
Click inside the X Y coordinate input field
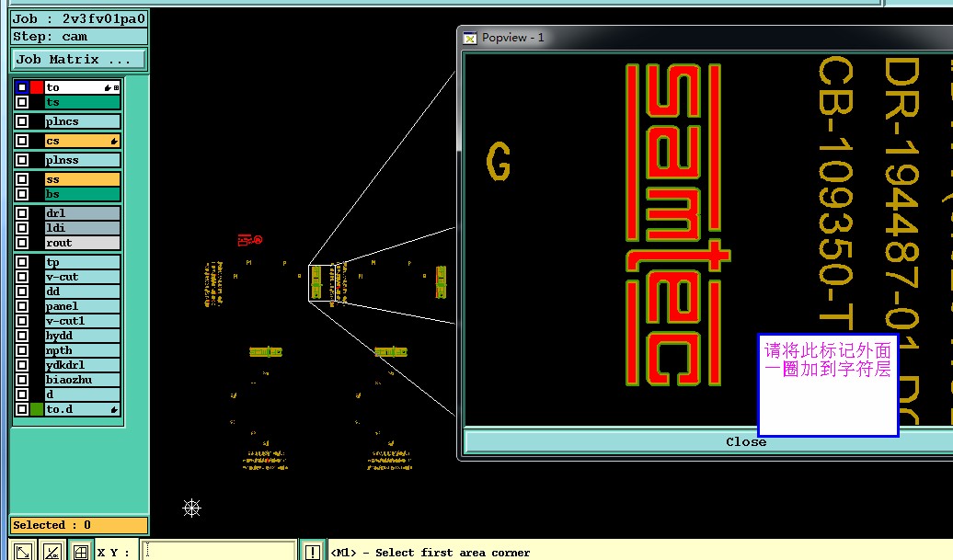click(x=218, y=552)
